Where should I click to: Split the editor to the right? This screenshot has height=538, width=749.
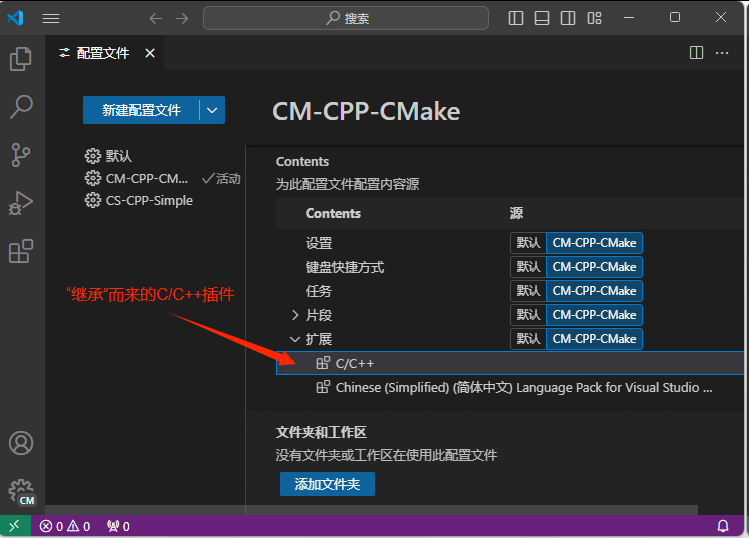click(x=696, y=53)
